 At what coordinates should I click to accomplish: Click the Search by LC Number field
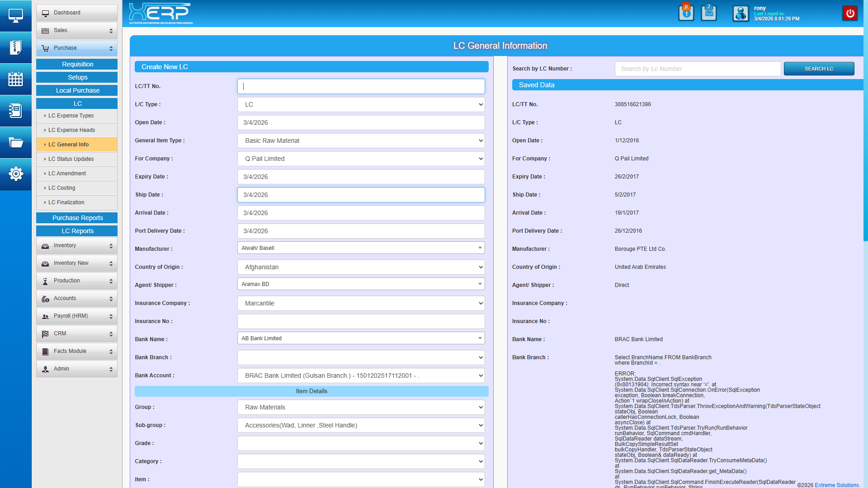point(697,69)
